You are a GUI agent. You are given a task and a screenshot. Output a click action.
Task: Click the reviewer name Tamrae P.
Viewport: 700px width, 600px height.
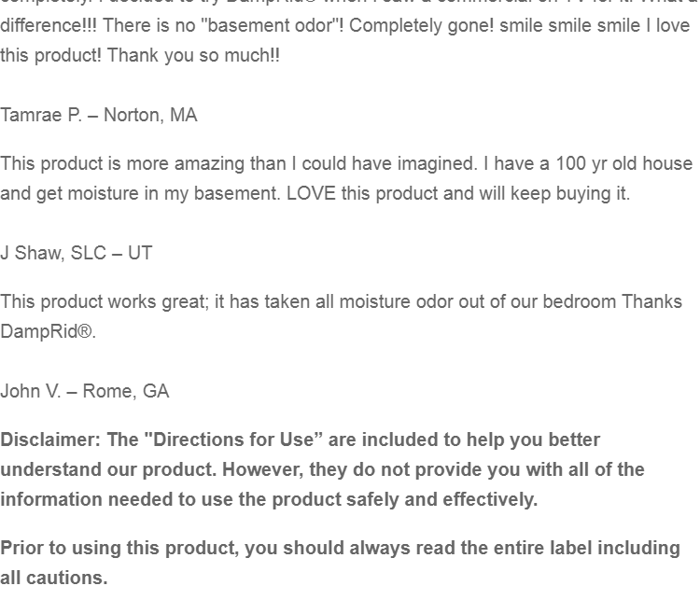41,115
